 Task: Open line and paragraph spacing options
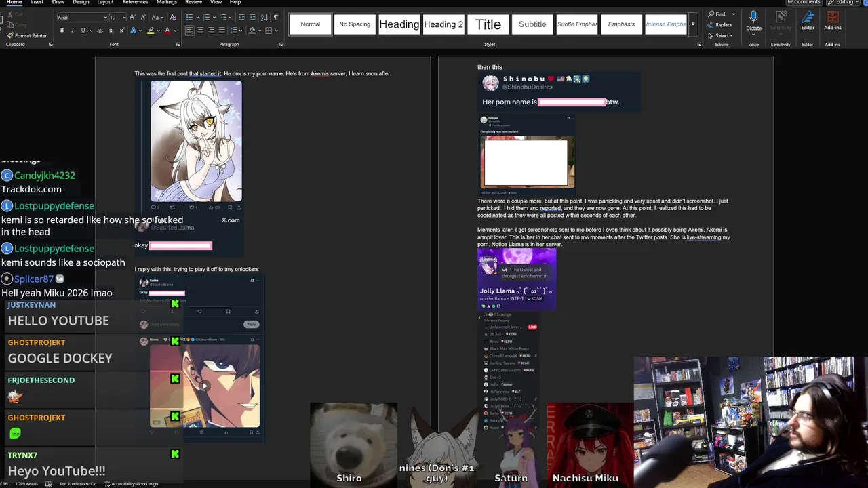click(x=234, y=30)
